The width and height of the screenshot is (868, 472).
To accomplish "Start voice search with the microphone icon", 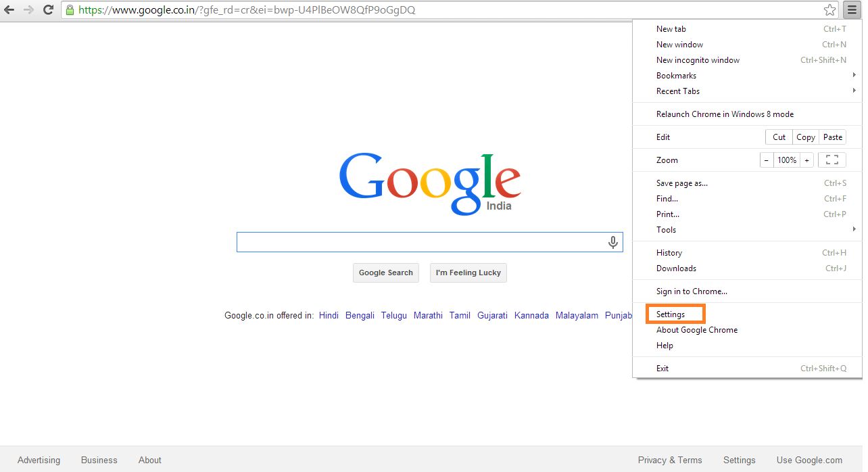I will pos(613,242).
